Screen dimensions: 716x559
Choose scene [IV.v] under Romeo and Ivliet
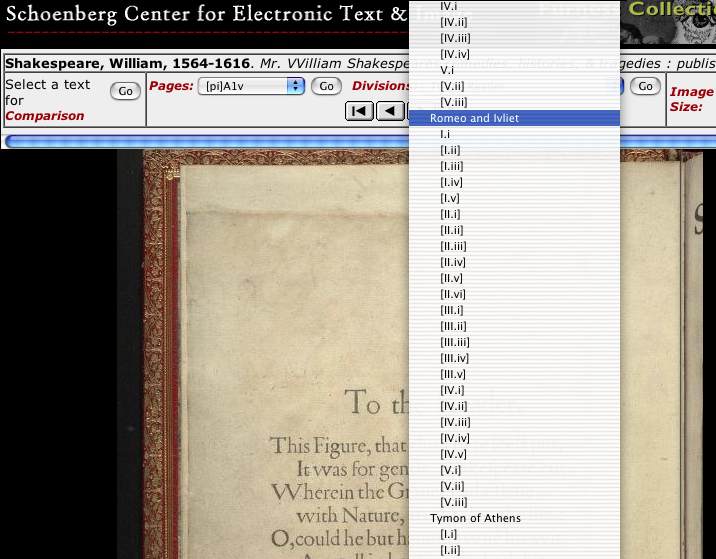pos(452,454)
